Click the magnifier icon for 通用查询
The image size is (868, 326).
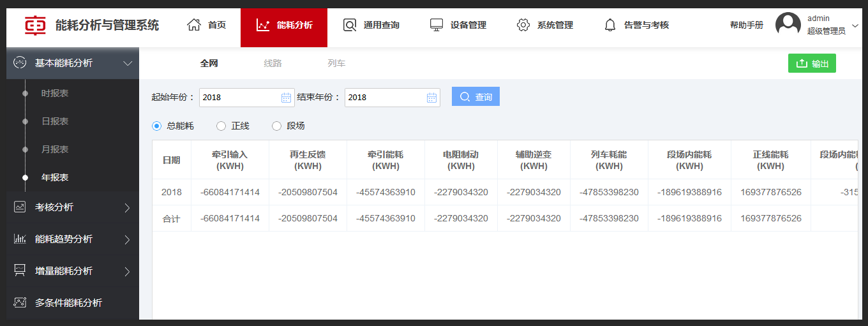coord(350,25)
